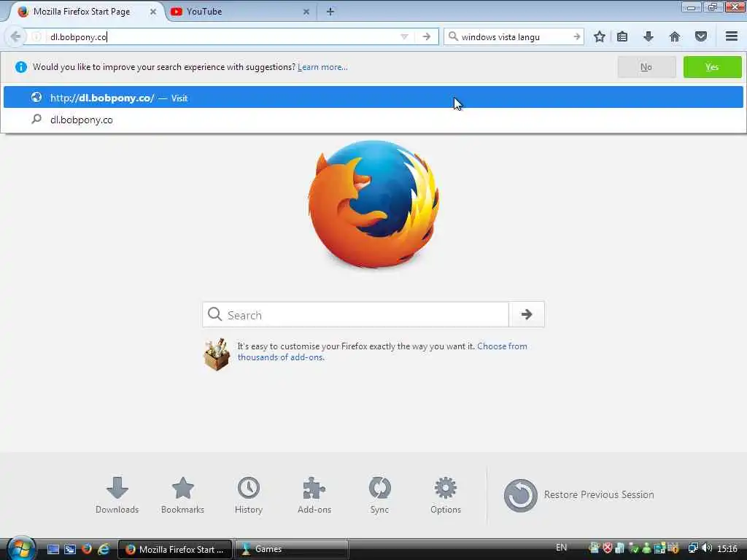The height and width of the screenshot is (560, 747).
Task: Decline search suggestions with No button
Action: pos(646,67)
